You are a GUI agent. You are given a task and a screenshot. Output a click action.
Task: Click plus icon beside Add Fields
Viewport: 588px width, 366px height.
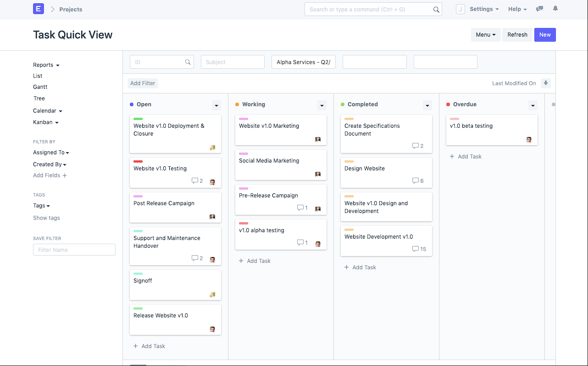65,175
